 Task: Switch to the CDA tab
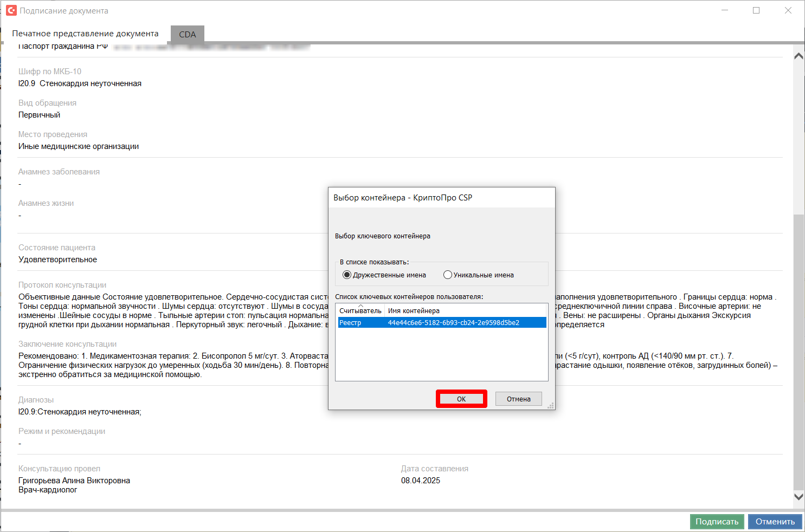(x=188, y=34)
